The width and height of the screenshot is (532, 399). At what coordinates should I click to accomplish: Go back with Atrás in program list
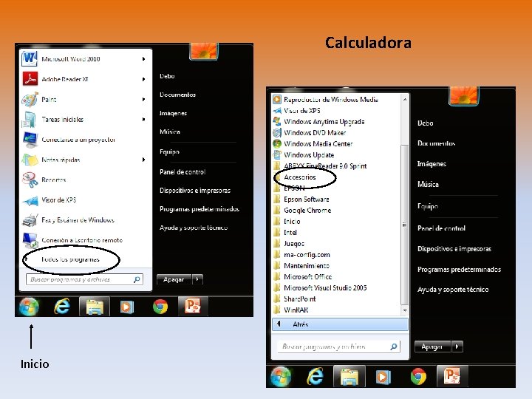click(x=340, y=324)
